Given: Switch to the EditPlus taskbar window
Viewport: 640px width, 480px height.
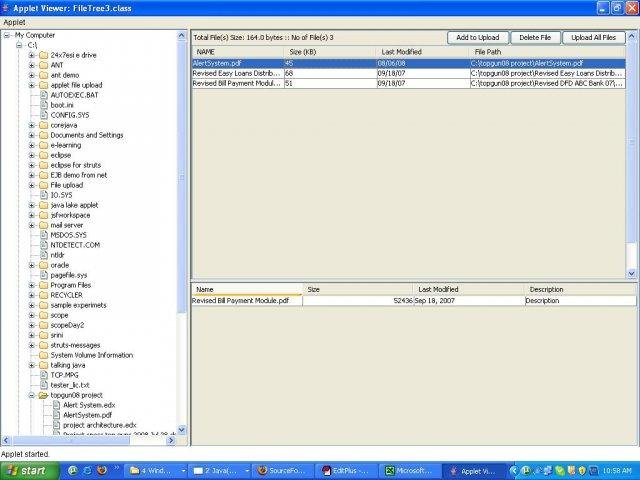Looking at the screenshot, I should point(348,471).
